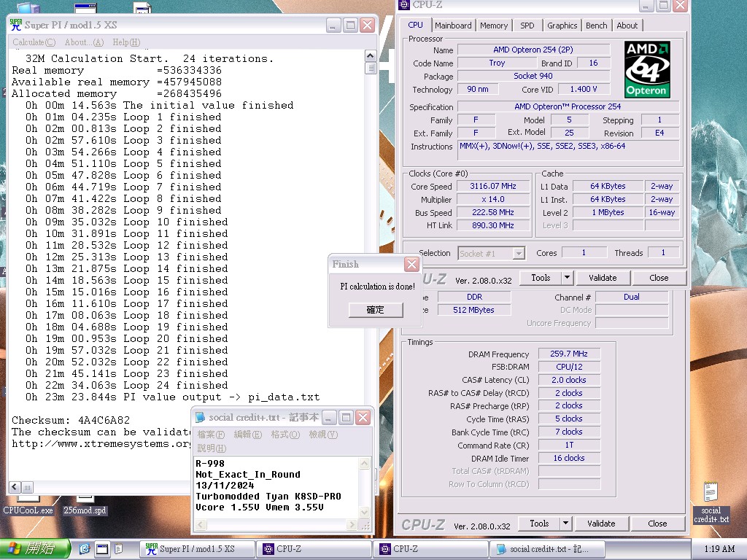The image size is (747, 560).
Task: Click the third quick launch notepad icon
Action: click(119, 549)
